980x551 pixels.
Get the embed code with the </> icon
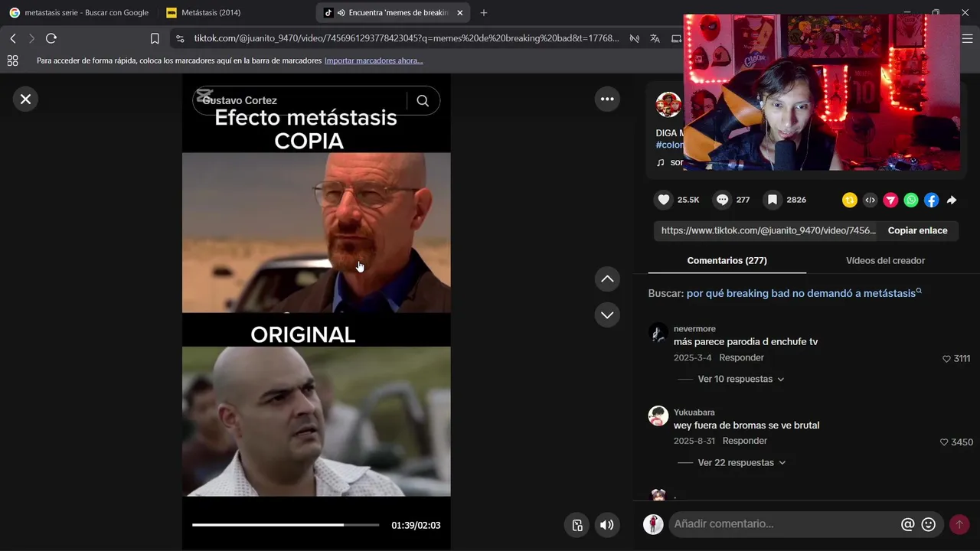tap(870, 200)
